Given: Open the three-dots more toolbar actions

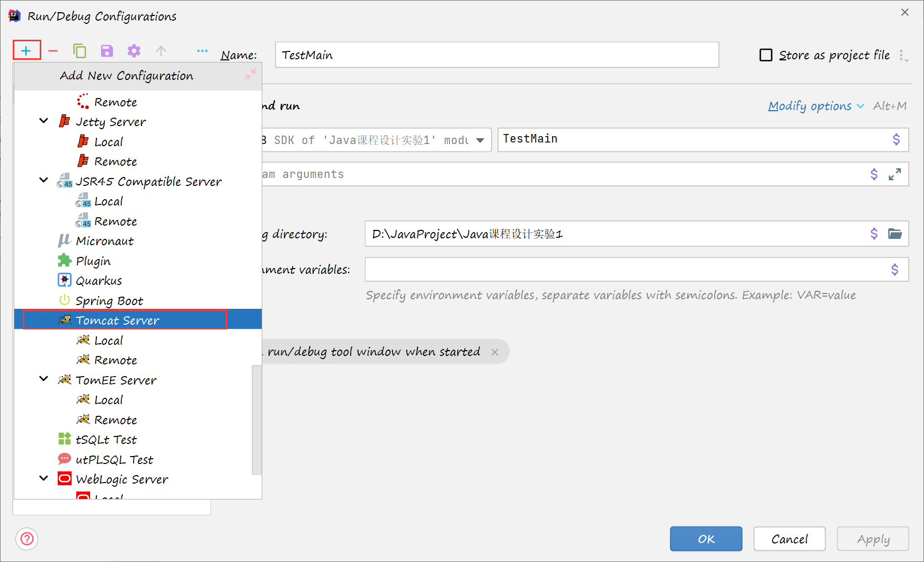Looking at the screenshot, I should [202, 51].
